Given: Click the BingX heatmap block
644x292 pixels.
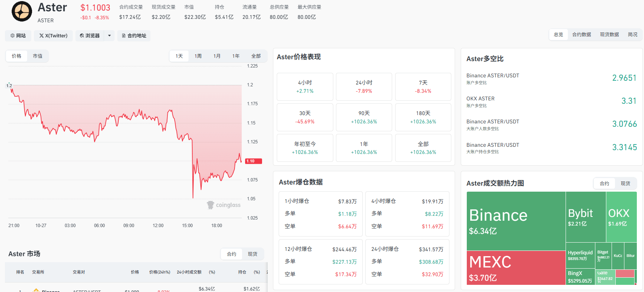Looking at the screenshot, I should (580, 277).
